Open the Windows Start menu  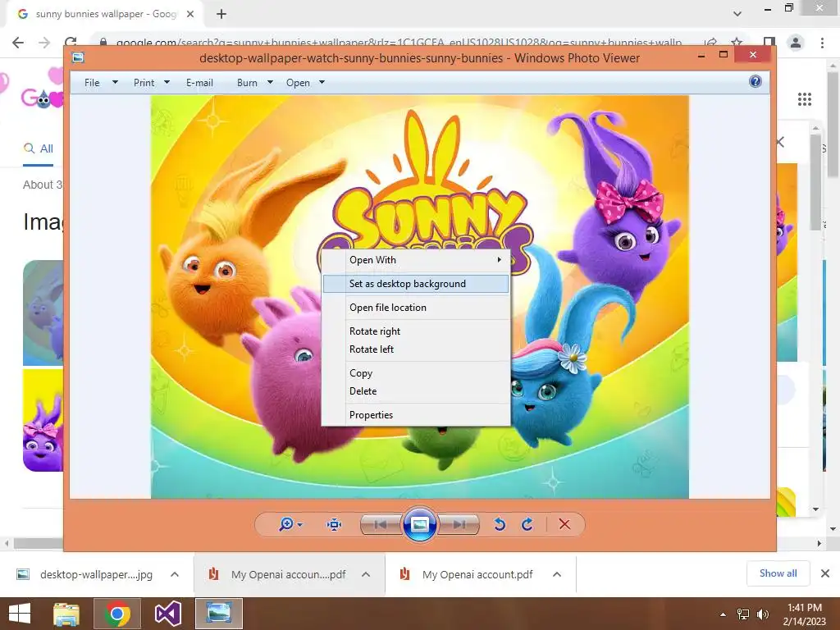[x=20, y=614]
